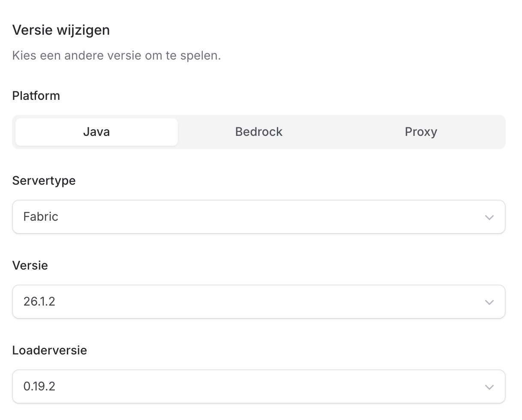
Task: Switch platform to Bedrock
Action: click(x=259, y=132)
